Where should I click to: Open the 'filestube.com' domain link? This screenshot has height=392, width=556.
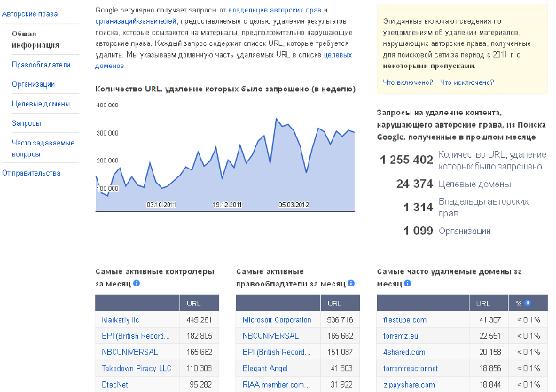pyautogui.click(x=405, y=320)
